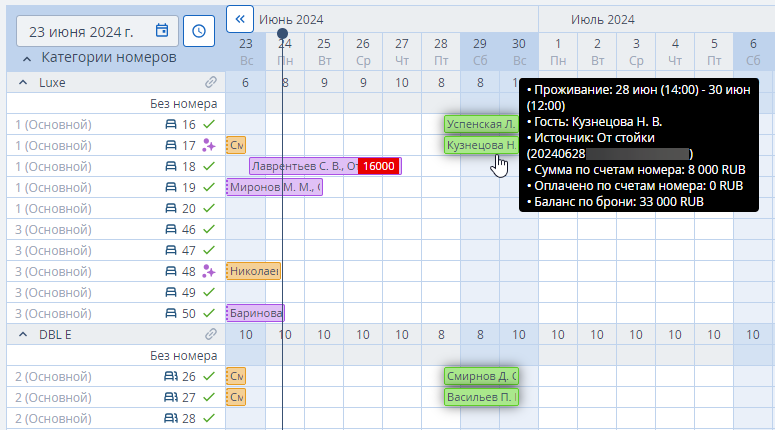Click the current-time marker dot on timeline

coord(282,34)
